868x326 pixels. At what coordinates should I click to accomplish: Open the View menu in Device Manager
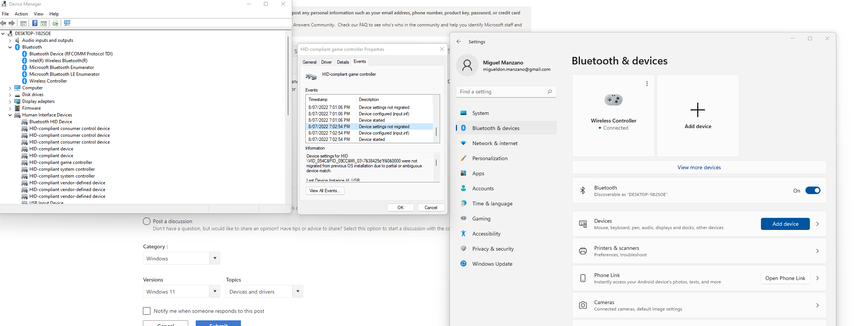tap(38, 14)
